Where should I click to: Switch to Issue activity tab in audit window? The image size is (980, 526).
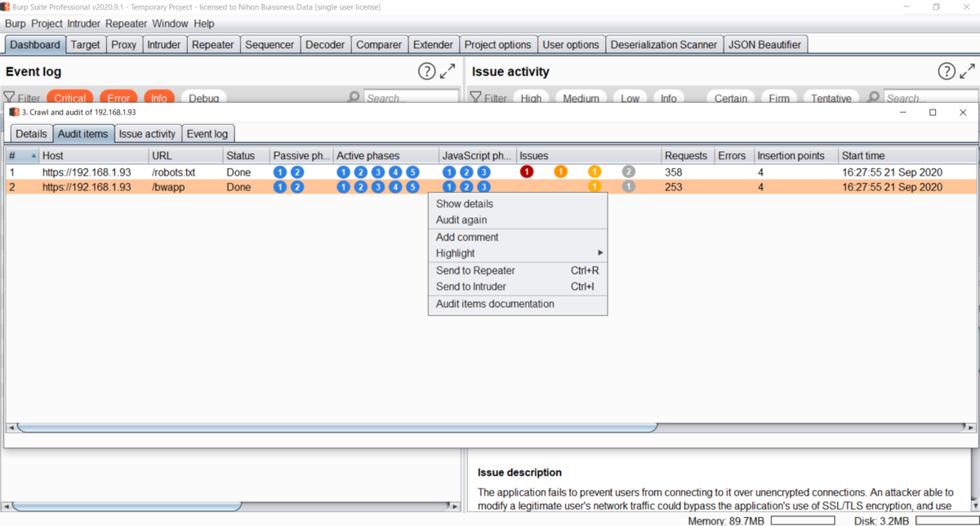tap(147, 134)
